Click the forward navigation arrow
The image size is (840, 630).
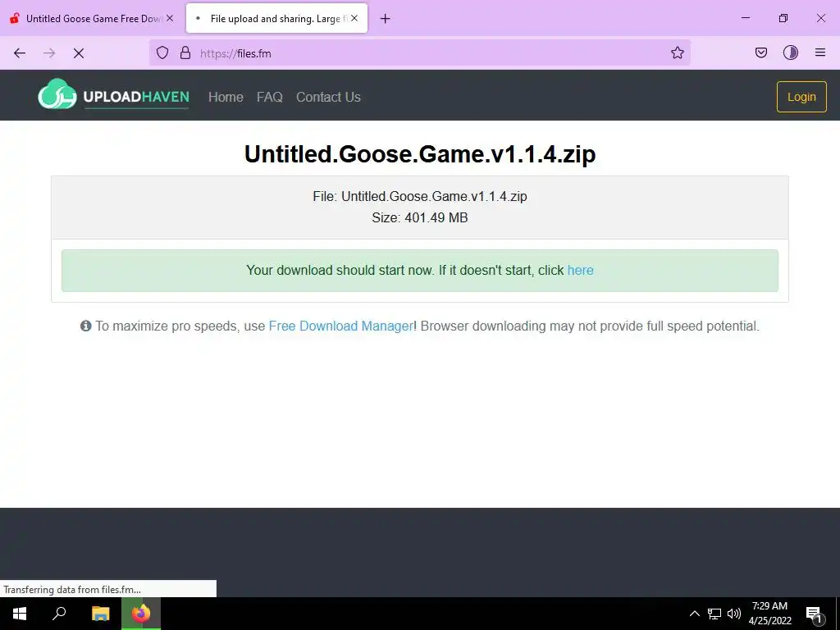coord(49,53)
